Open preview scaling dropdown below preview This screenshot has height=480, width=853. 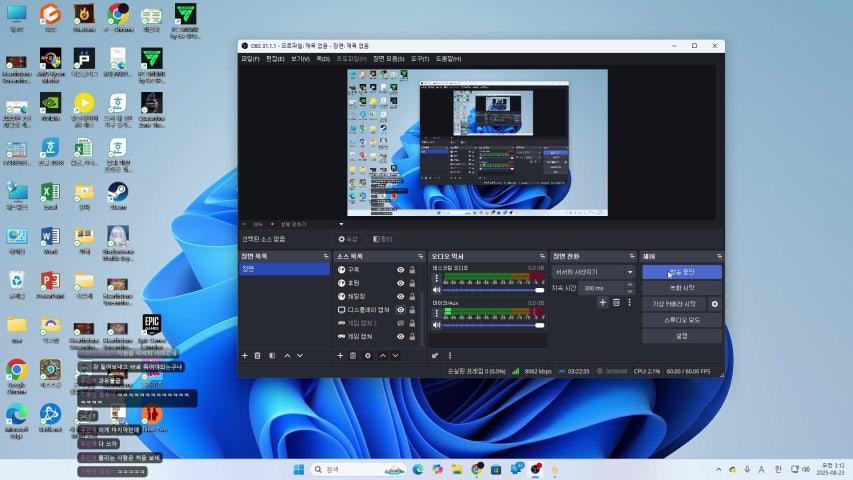(341, 224)
